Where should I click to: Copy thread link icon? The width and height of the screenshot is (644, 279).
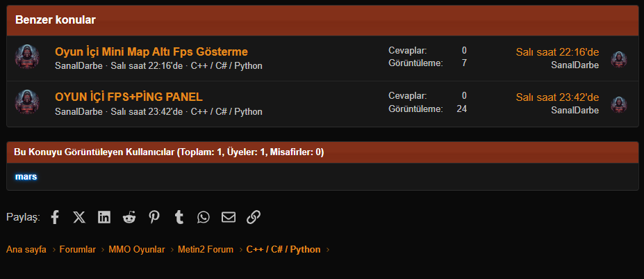[254, 217]
